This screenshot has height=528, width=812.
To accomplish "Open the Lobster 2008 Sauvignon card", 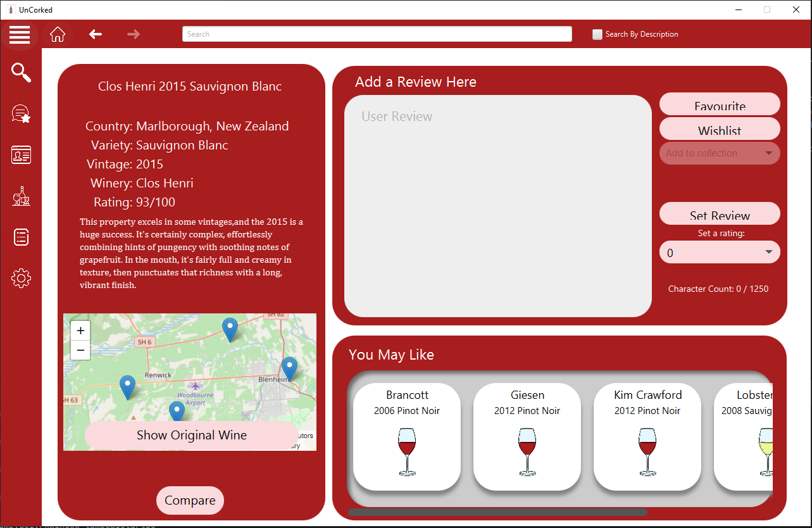I will 744,437.
